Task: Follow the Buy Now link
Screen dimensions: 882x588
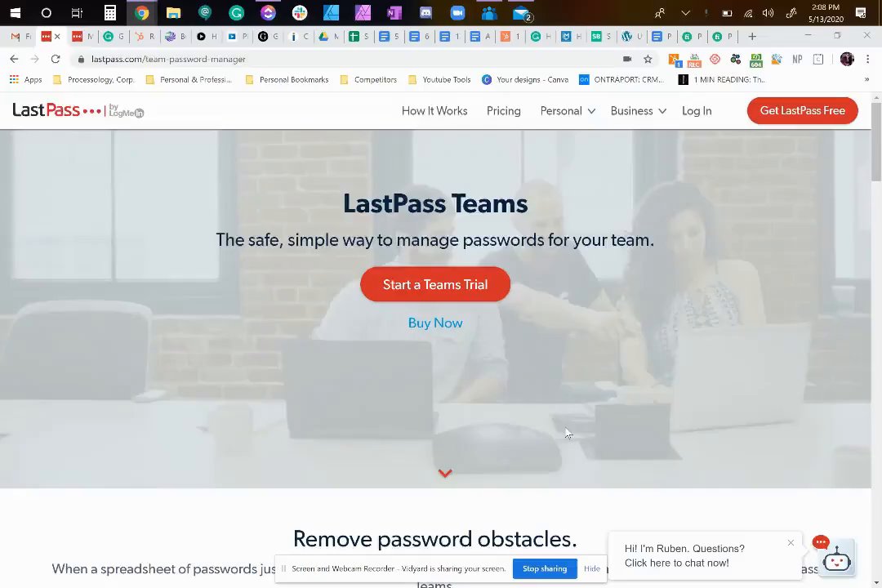Action: (x=435, y=323)
